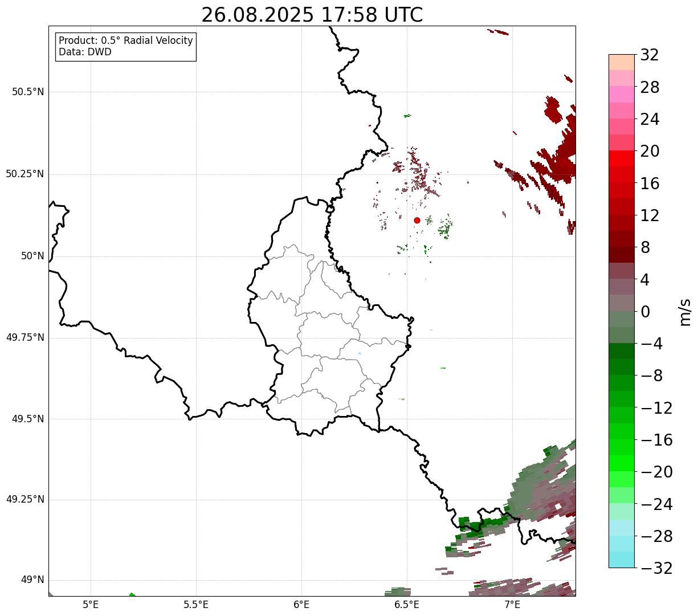
Task: Click the colorbar tick label 32
Action: 650,55
